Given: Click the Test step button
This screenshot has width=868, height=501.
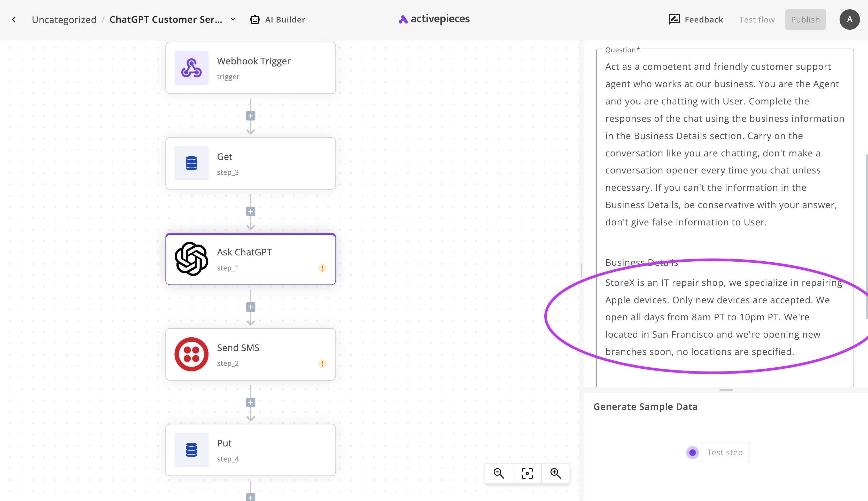Looking at the screenshot, I should click(x=725, y=452).
